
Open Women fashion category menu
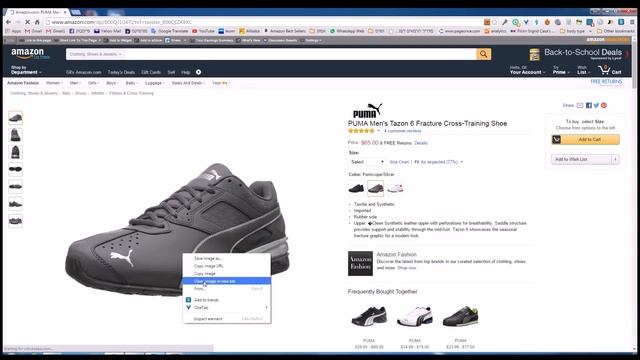[54, 83]
